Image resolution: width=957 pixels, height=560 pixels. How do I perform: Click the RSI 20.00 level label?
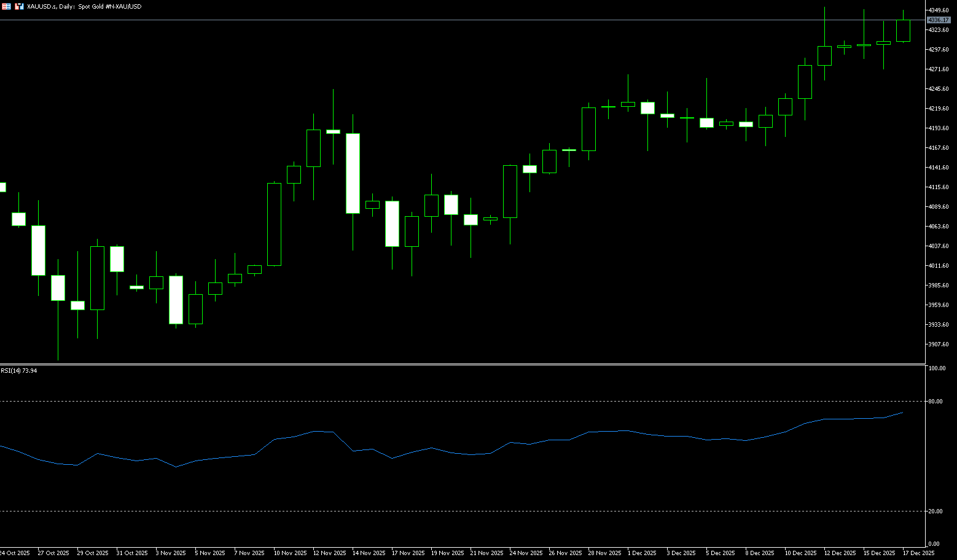click(936, 511)
